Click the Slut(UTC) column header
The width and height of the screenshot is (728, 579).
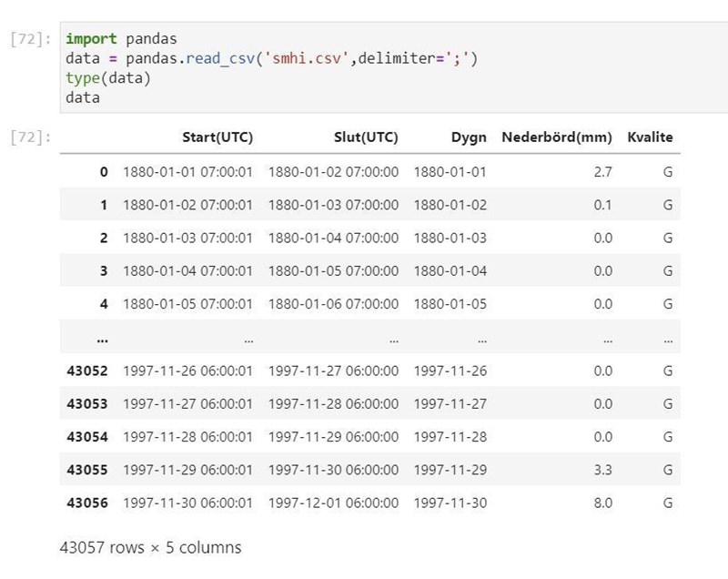[x=366, y=137]
